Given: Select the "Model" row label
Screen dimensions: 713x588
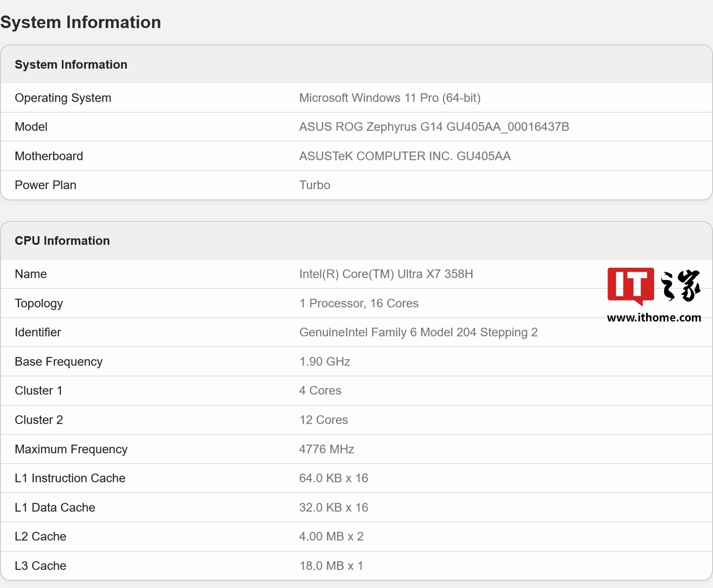Looking at the screenshot, I should click(31, 127).
